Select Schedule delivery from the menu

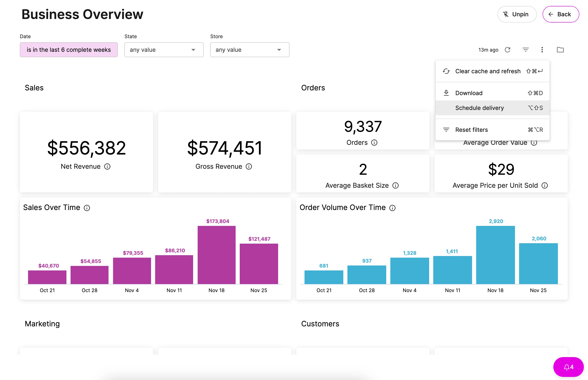[x=492, y=108]
